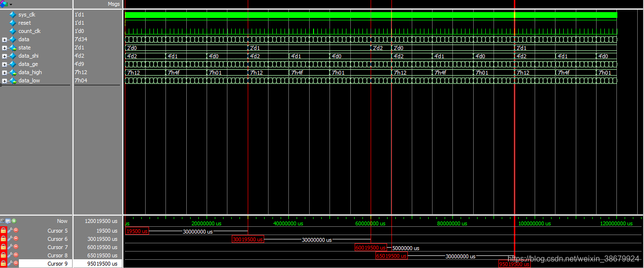Toggle the lock on Cursor 8
Screen dimensions: 644x268
(x=3, y=255)
